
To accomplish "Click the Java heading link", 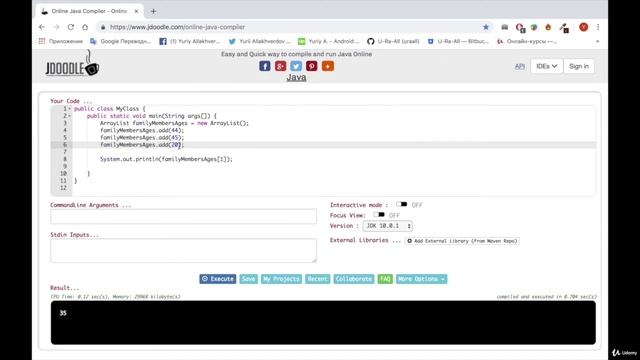I will pos(296,77).
